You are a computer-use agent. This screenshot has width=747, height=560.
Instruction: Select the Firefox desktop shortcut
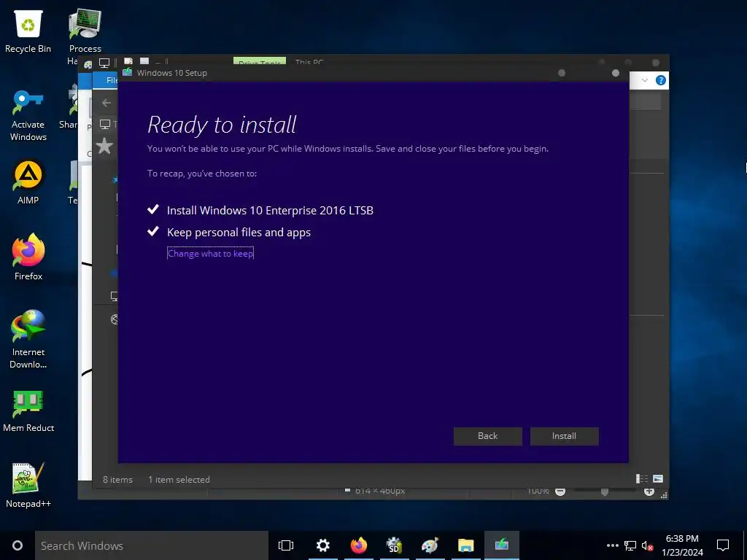pyautogui.click(x=28, y=257)
